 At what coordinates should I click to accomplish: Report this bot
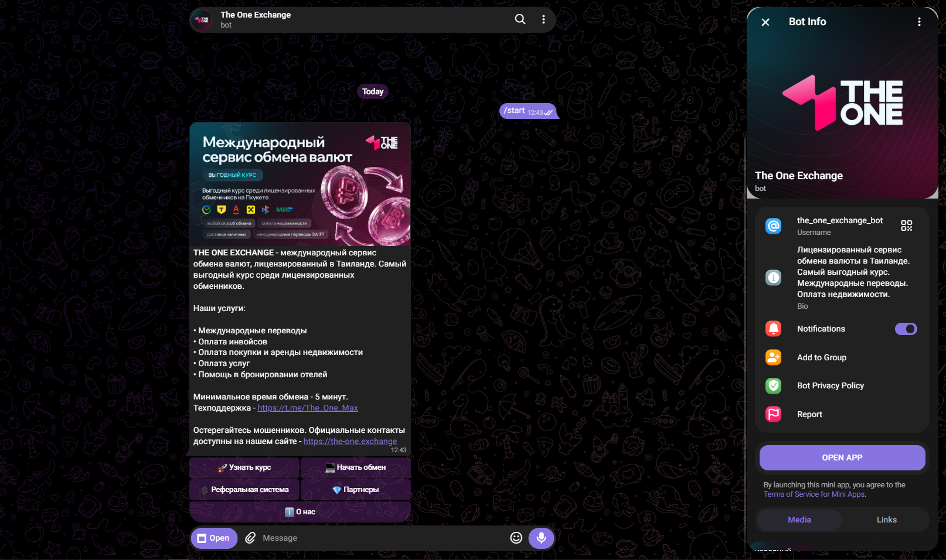(x=842, y=414)
